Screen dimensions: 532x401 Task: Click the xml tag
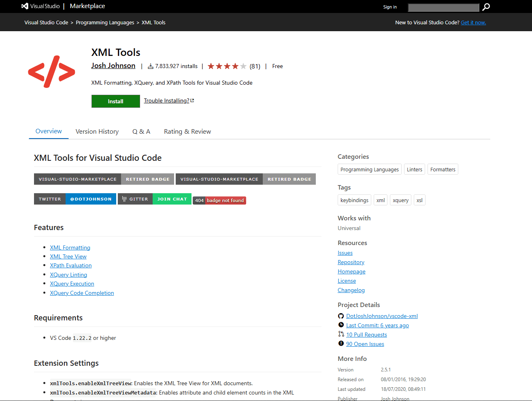tap(381, 200)
